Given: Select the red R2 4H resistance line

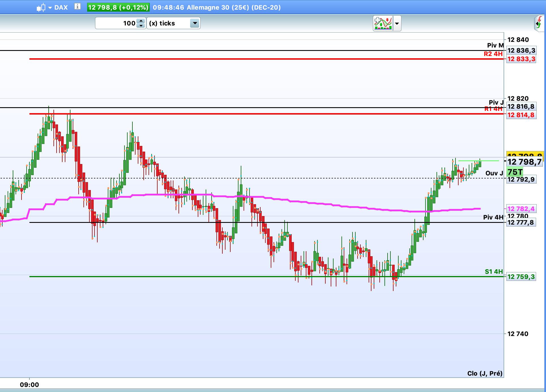Looking at the screenshot, I should click(255, 59).
